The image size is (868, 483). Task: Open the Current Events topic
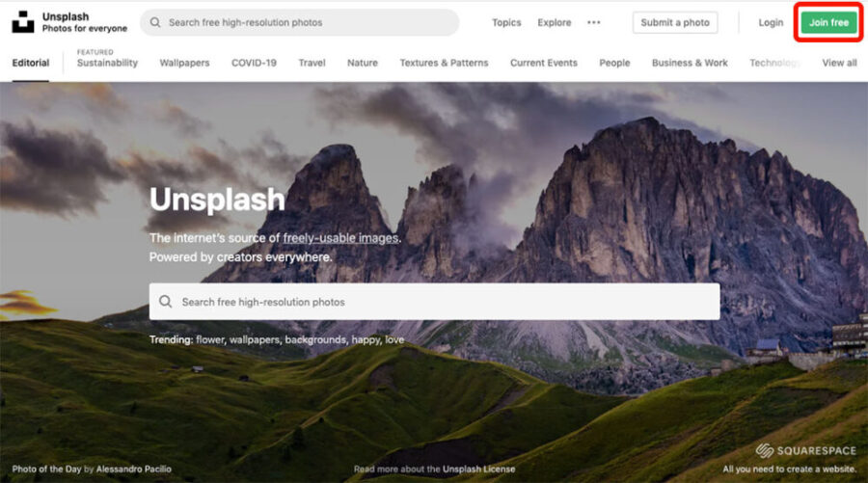(x=544, y=63)
